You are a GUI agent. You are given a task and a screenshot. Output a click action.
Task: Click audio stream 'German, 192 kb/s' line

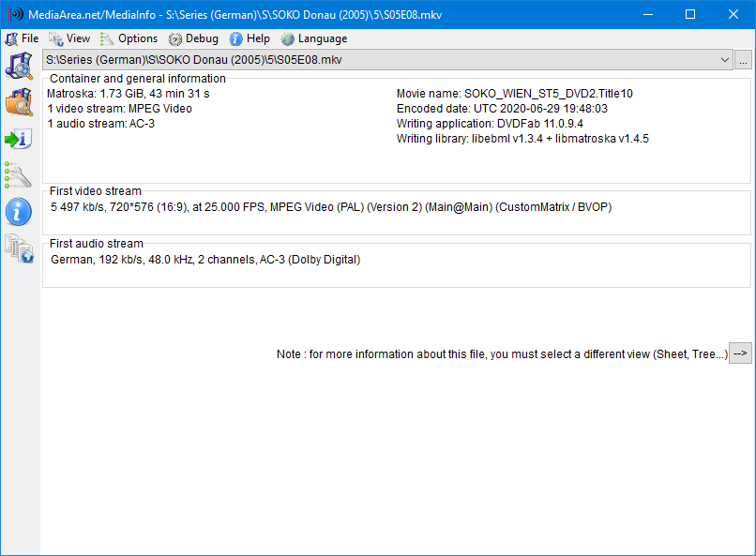tap(205, 260)
